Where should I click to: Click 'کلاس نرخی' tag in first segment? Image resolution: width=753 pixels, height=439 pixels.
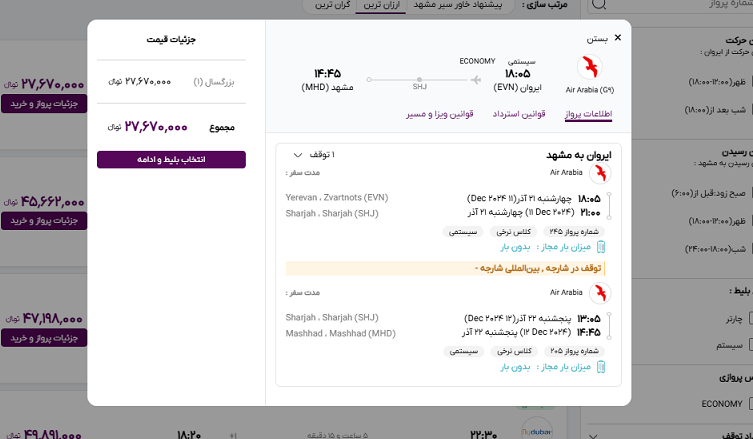513,232
